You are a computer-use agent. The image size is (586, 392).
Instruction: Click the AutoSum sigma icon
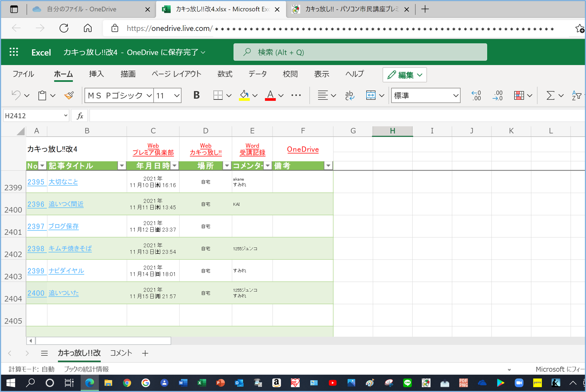pyautogui.click(x=550, y=95)
